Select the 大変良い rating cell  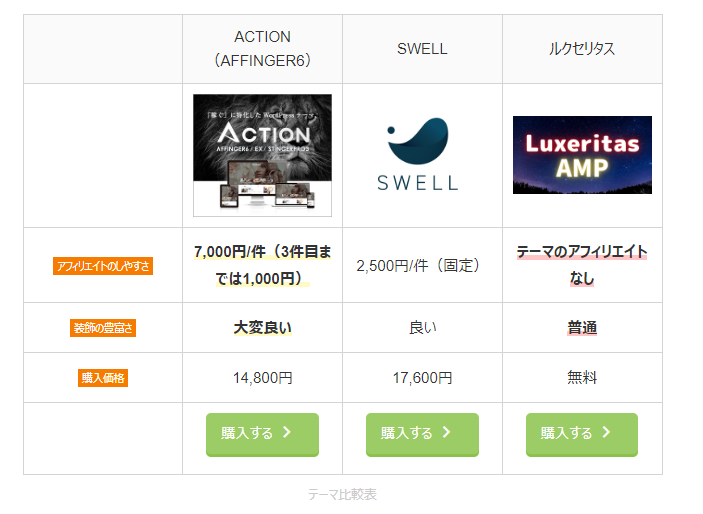pyautogui.click(x=262, y=328)
